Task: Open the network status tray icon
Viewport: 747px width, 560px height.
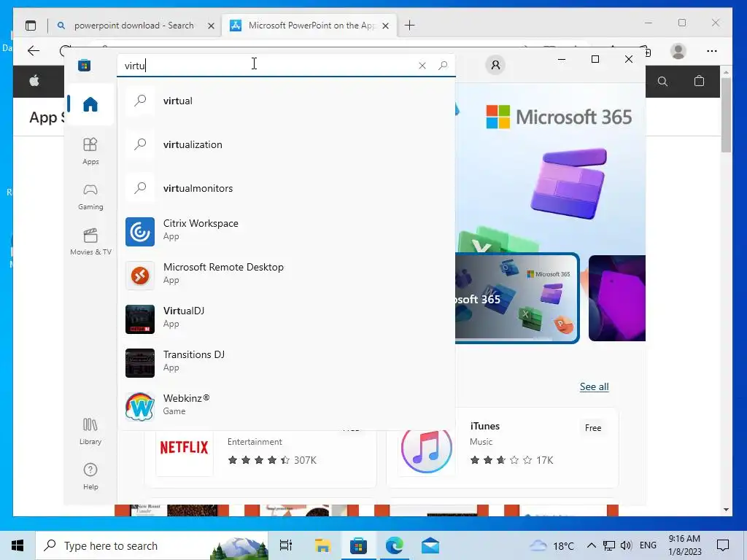Action: pos(609,545)
